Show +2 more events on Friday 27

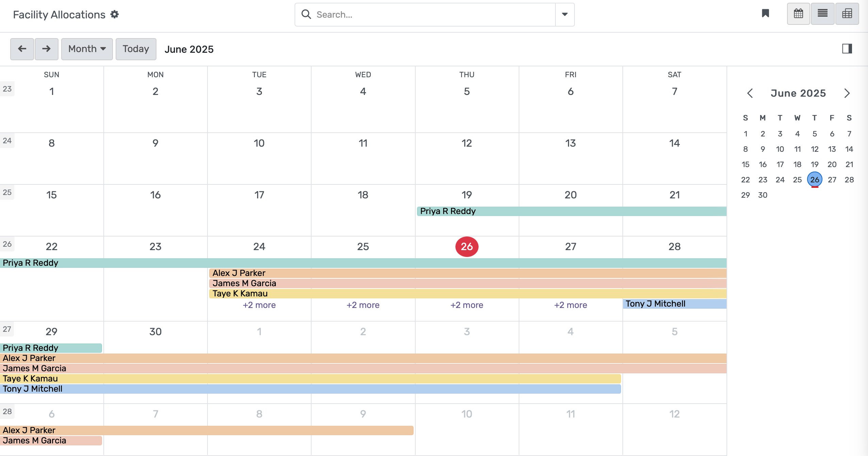pos(570,305)
